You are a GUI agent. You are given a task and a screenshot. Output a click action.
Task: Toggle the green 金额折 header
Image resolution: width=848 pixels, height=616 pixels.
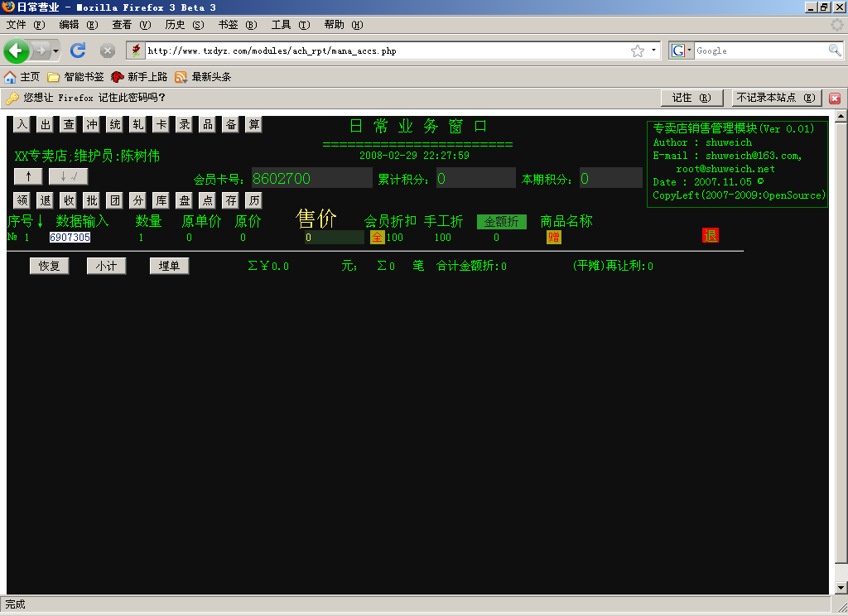(x=501, y=222)
